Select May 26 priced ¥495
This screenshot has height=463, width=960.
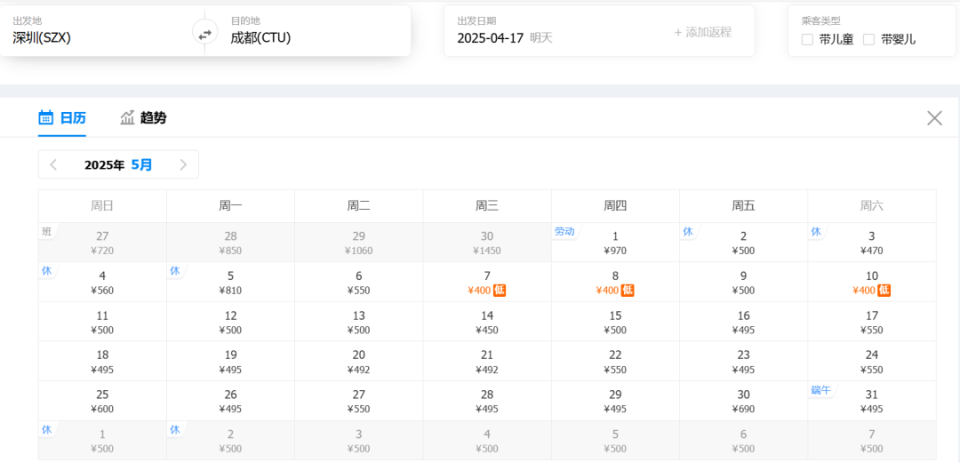pos(231,401)
